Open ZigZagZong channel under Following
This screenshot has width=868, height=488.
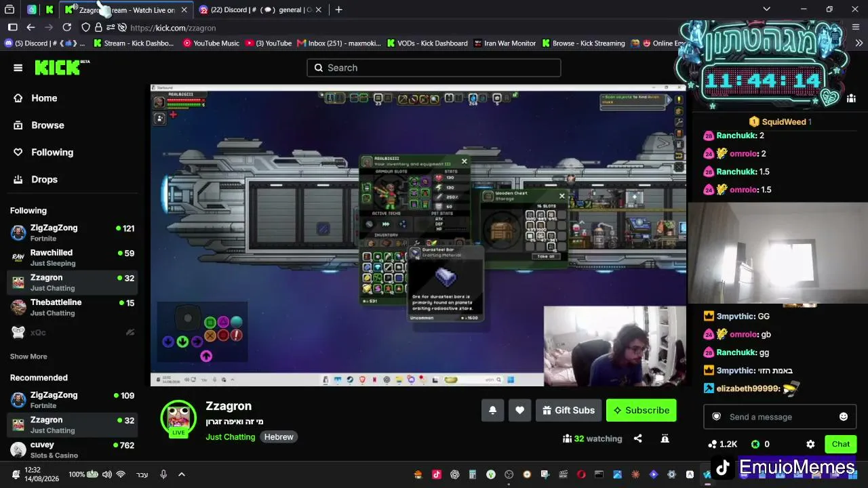73,233
